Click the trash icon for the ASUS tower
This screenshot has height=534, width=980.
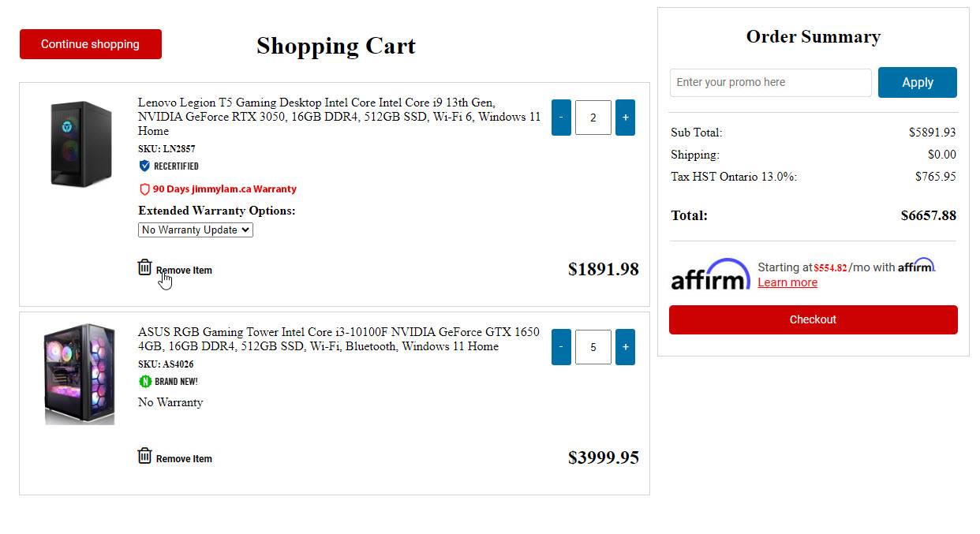[144, 456]
